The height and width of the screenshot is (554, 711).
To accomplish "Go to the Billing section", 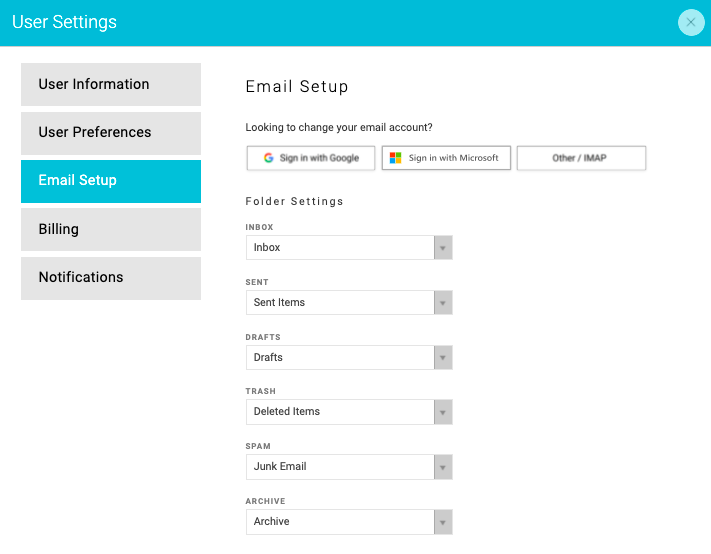I will [x=111, y=229].
